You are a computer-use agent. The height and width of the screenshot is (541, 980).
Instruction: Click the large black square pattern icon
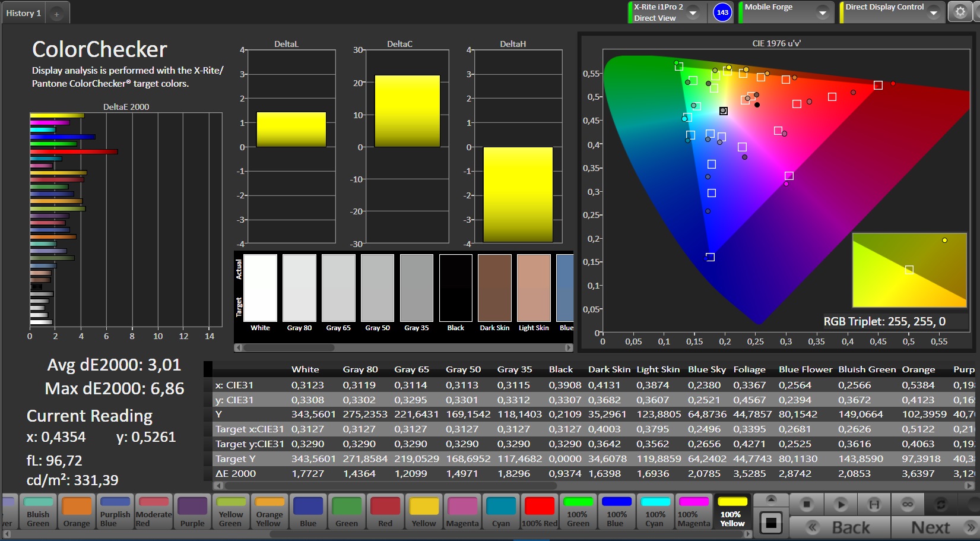pyautogui.click(x=771, y=523)
